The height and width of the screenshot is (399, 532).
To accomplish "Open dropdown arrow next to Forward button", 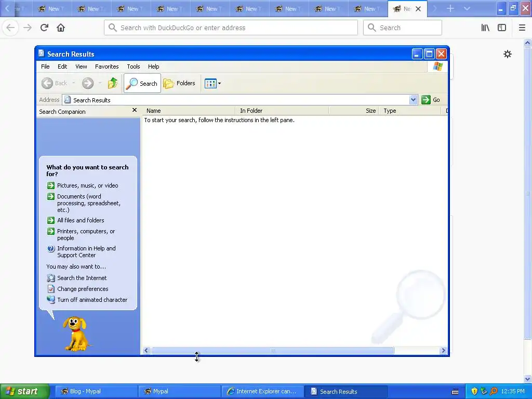I will click(100, 83).
